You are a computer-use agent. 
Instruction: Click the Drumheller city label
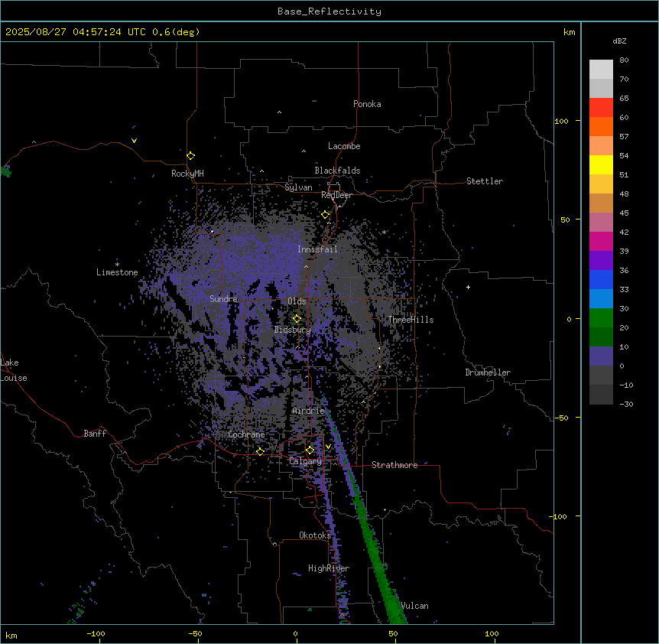click(x=488, y=372)
